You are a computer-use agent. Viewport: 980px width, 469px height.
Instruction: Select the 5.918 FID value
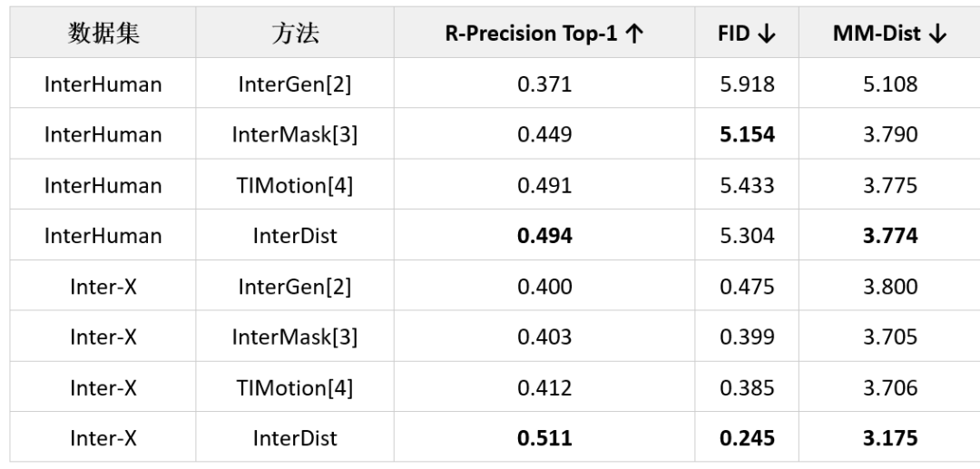pyautogui.click(x=747, y=83)
